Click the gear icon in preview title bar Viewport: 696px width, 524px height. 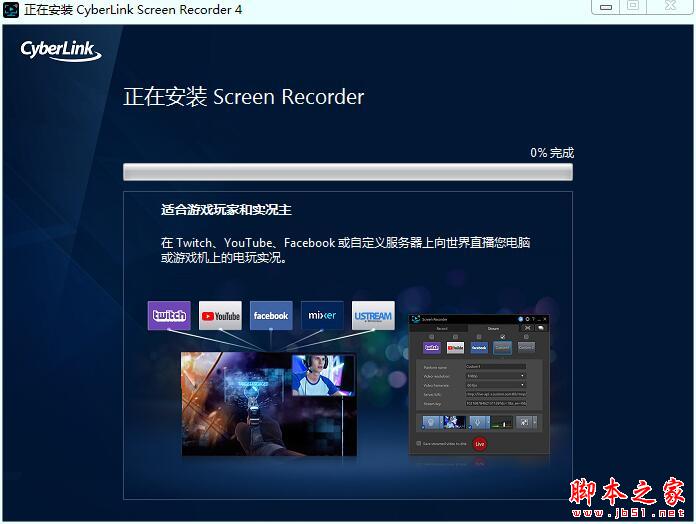pos(527,319)
